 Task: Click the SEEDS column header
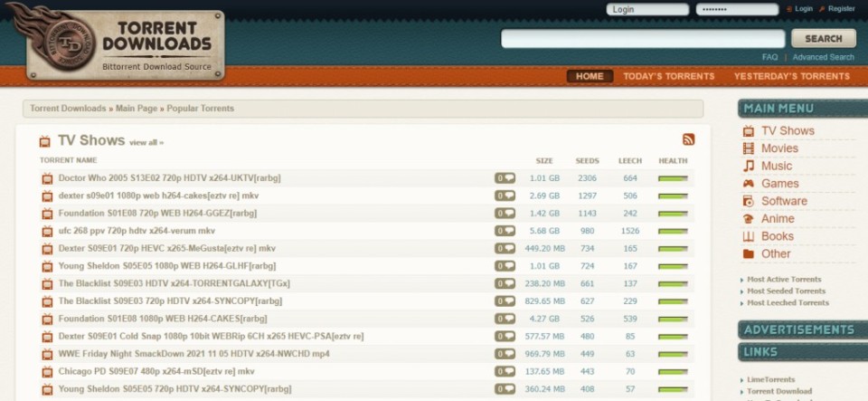coord(587,160)
